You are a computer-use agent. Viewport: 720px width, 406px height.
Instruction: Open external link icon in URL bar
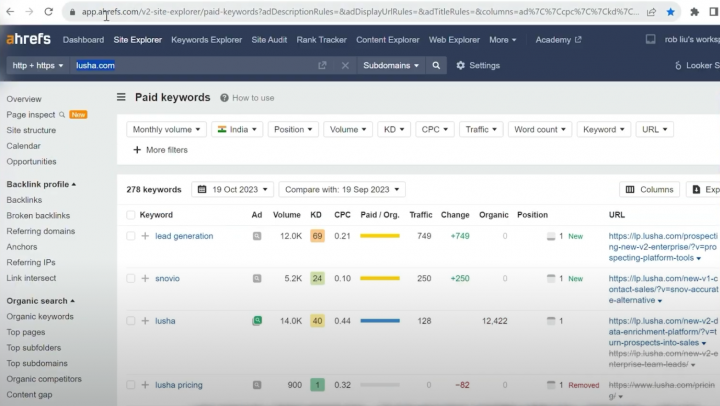click(x=322, y=65)
